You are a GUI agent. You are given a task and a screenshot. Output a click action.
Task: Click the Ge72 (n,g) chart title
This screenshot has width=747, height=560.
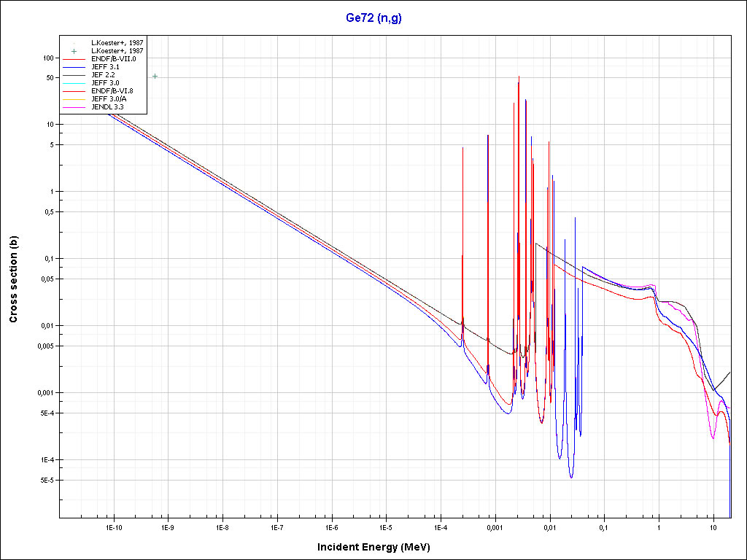click(x=373, y=18)
